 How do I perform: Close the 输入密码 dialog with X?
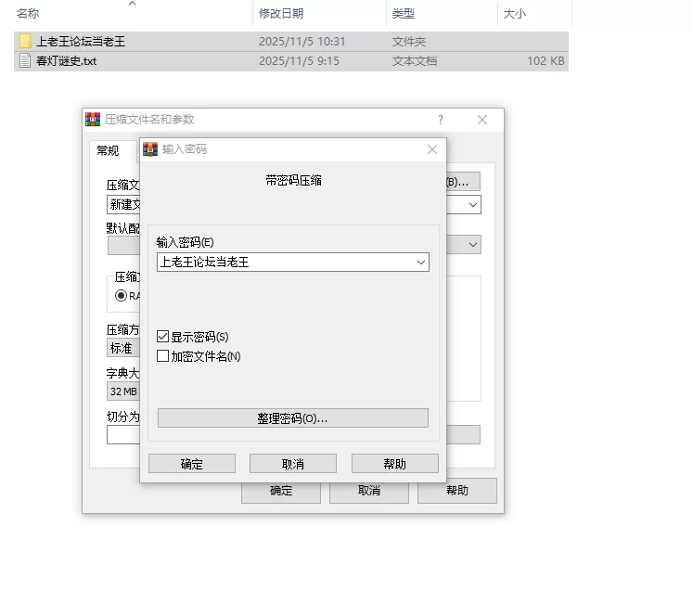click(x=432, y=149)
